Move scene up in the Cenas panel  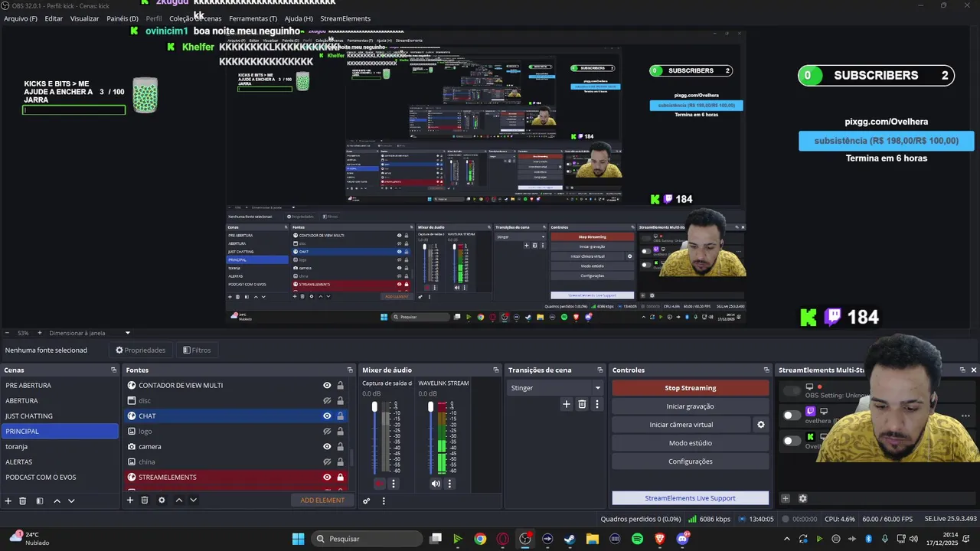(57, 500)
